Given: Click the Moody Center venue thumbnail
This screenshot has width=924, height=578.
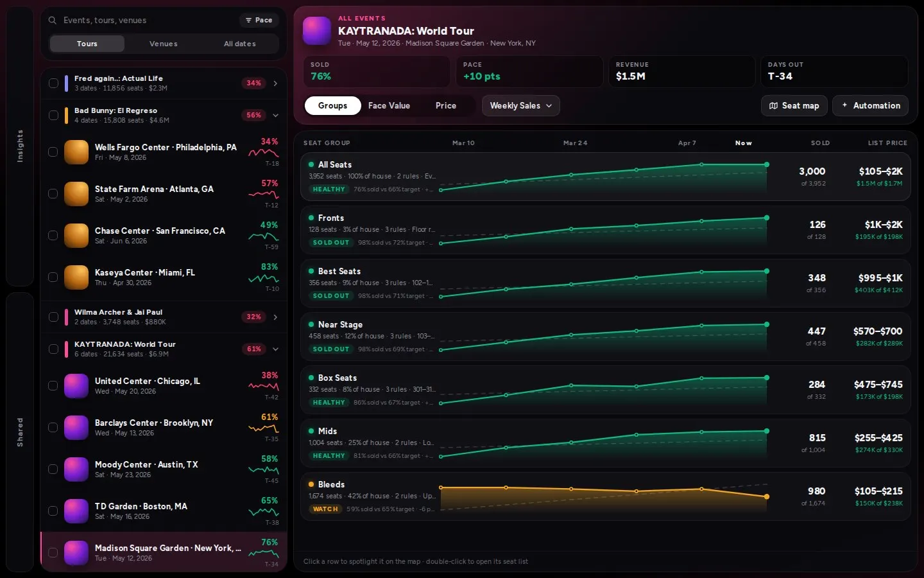Looking at the screenshot, I should [x=76, y=469].
